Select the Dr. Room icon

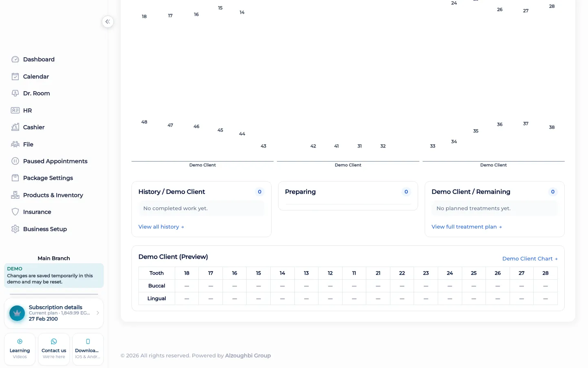click(x=15, y=93)
